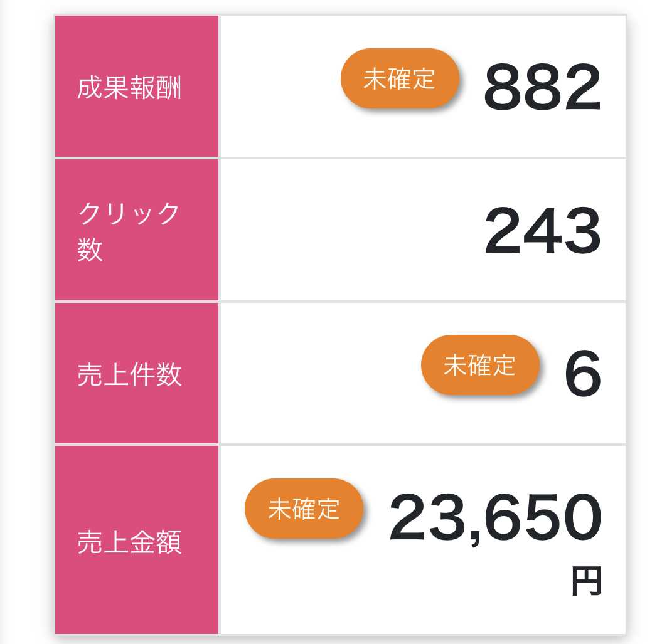This screenshot has width=662, height=644.
Task: Click the 未確定 badge in 売上件数 row
Action: point(479,365)
